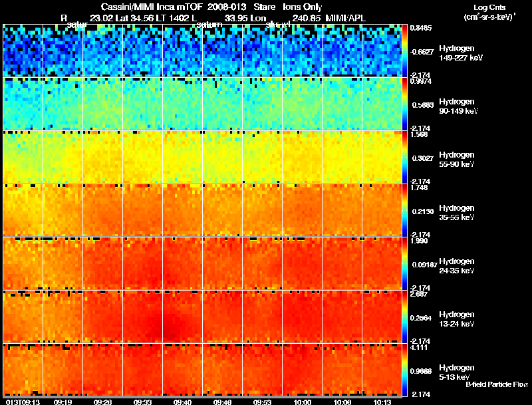Image resolution: width=532 pixels, height=405 pixels.
Task: Click the 'Hydrogen 5-13 keV' label
Action: [457, 372]
